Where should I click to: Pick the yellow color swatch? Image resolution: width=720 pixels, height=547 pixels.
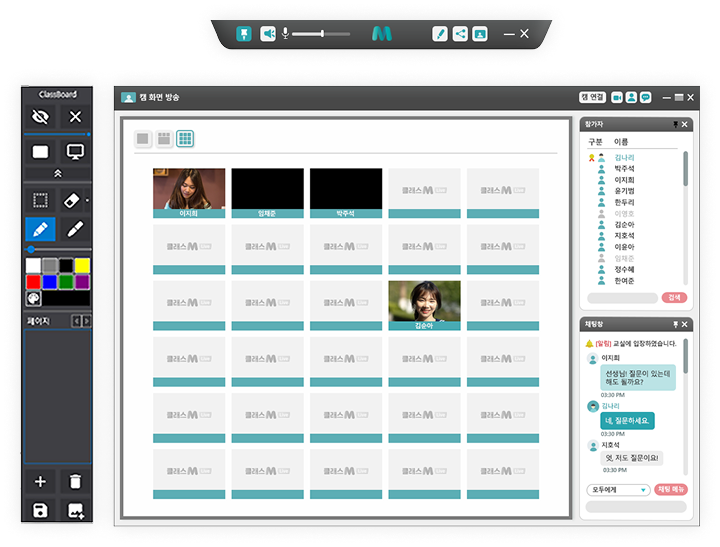point(82,265)
